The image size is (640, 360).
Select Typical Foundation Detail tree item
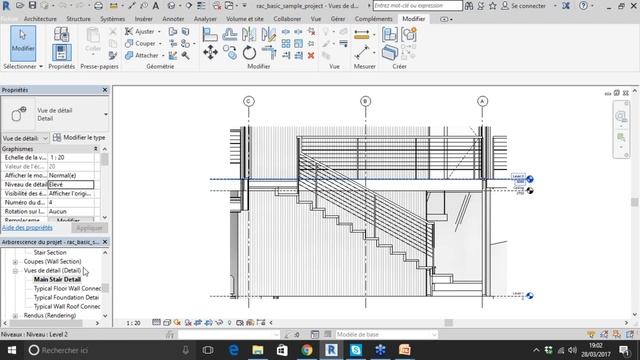66,298
